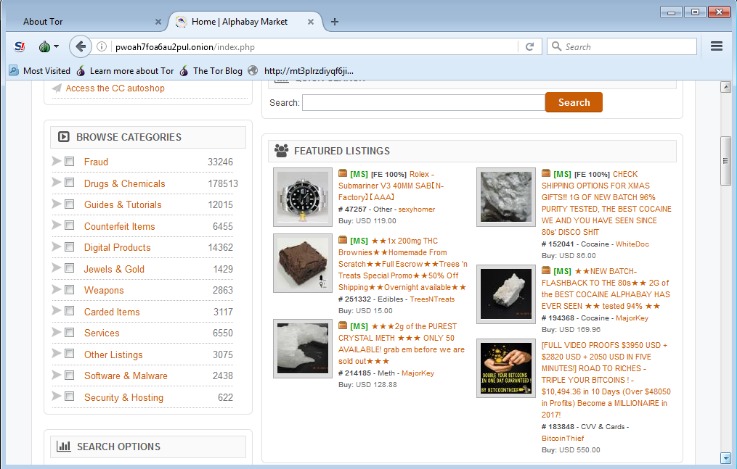Expand the Digital Products arrow

click(56, 247)
